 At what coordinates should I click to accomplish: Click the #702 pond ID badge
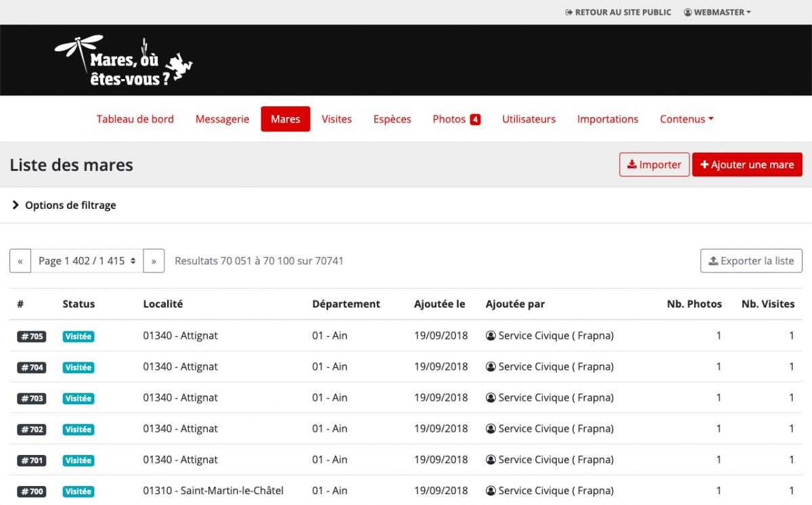pyautogui.click(x=31, y=429)
